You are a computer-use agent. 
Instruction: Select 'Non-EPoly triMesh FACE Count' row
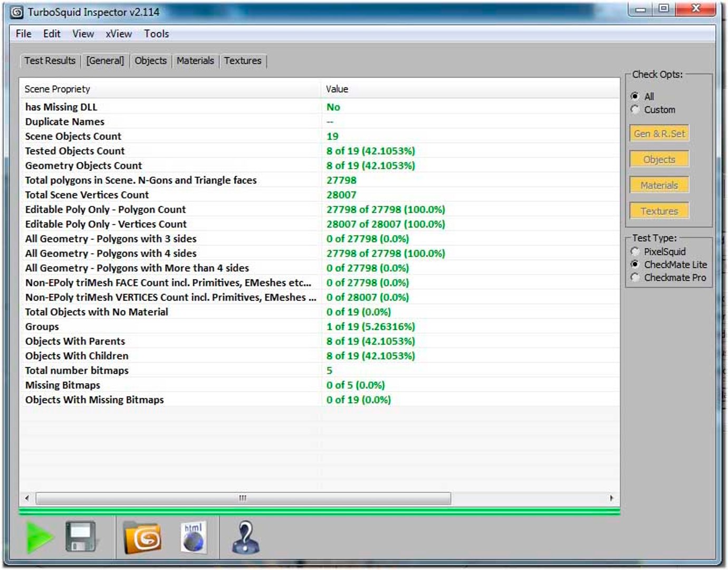click(x=320, y=283)
